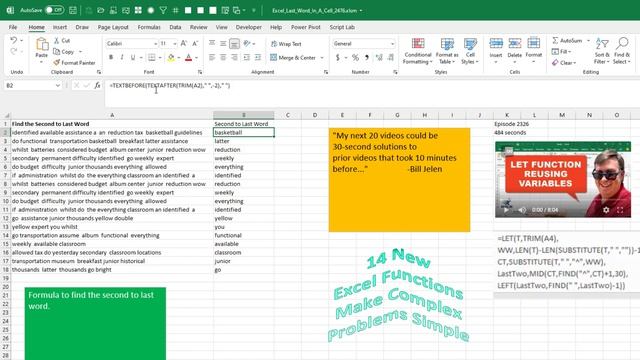Open Format as Table gallery
The width and height of the screenshot is (640, 360).
coord(447,51)
